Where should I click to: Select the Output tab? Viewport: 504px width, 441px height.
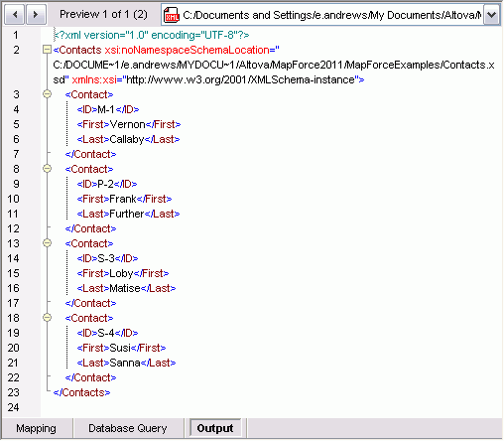[215, 428]
